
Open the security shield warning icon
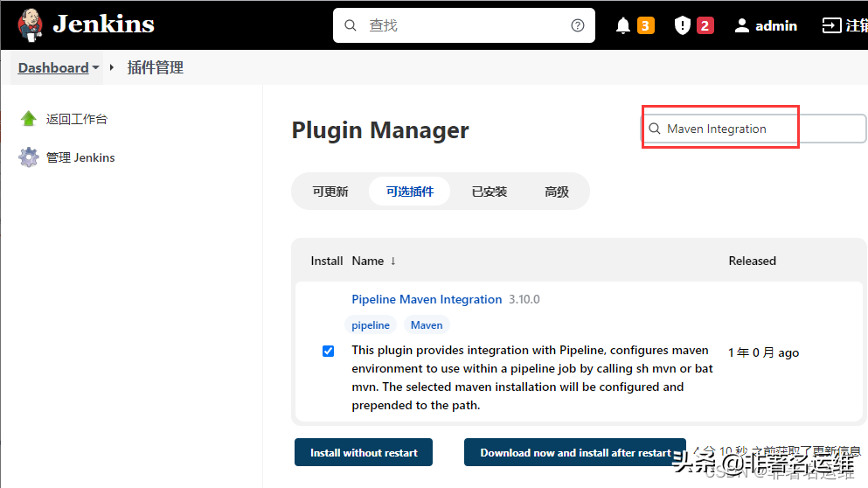coord(683,25)
